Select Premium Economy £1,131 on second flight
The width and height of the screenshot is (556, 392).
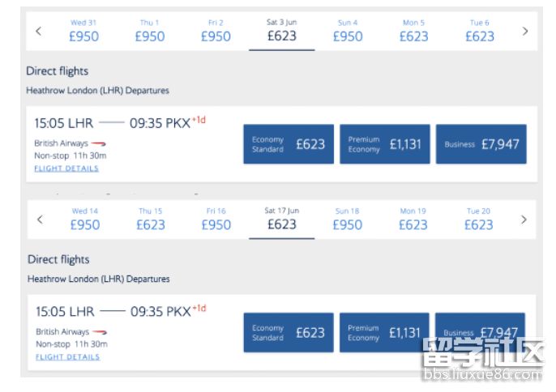pyautogui.click(x=384, y=332)
